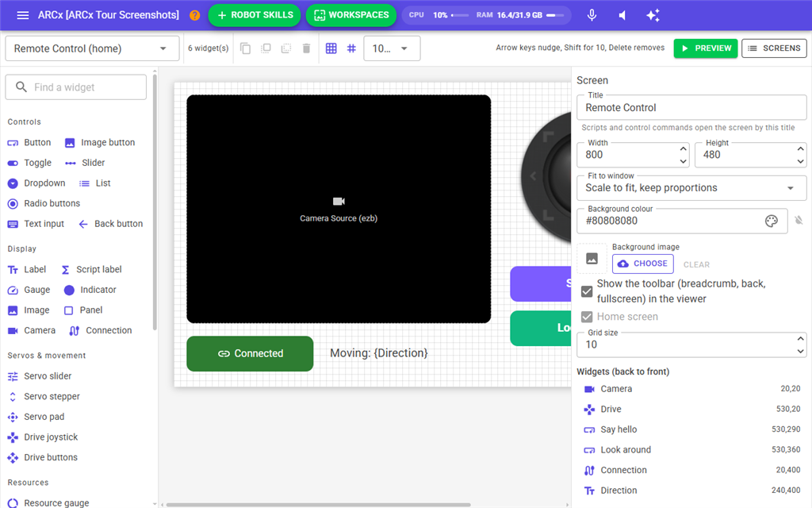Select Direction in the widgets list
812x508 pixels.
691,491
